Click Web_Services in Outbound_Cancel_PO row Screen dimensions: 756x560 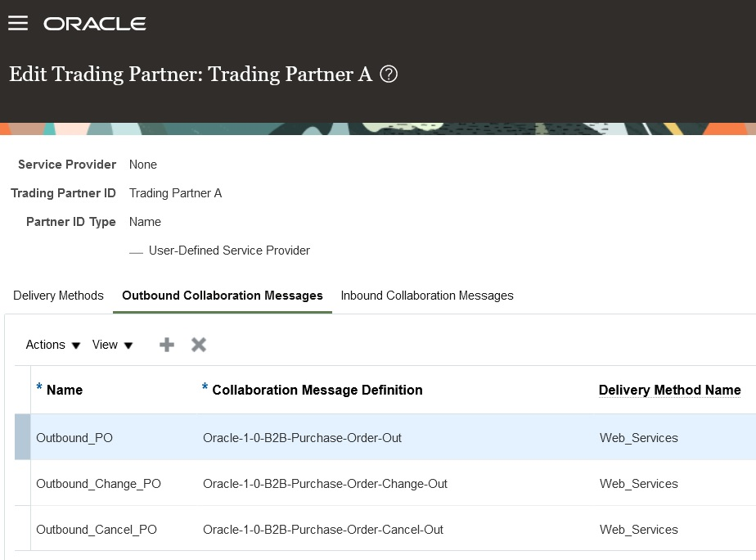coord(639,529)
